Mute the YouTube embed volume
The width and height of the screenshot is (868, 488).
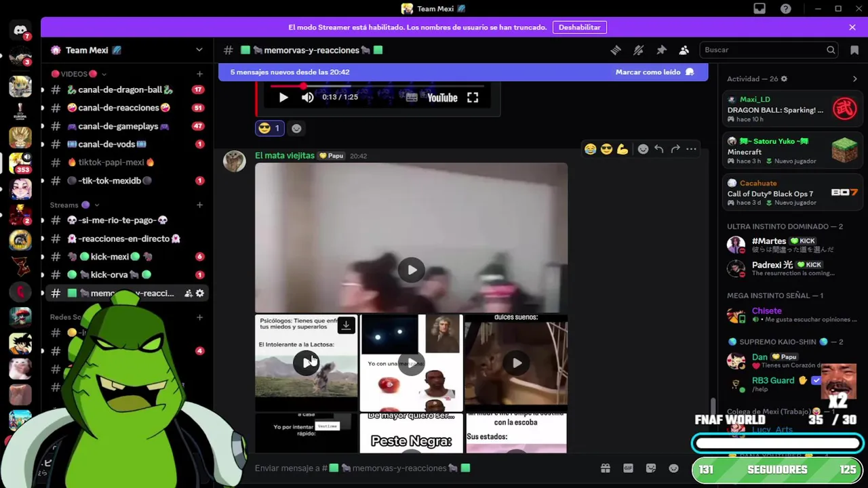click(x=308, y=98)
